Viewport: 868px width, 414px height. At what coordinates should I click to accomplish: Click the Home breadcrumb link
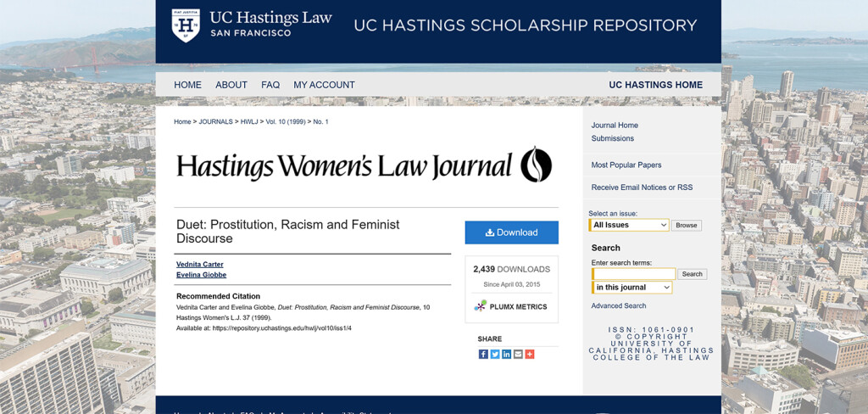182,122
